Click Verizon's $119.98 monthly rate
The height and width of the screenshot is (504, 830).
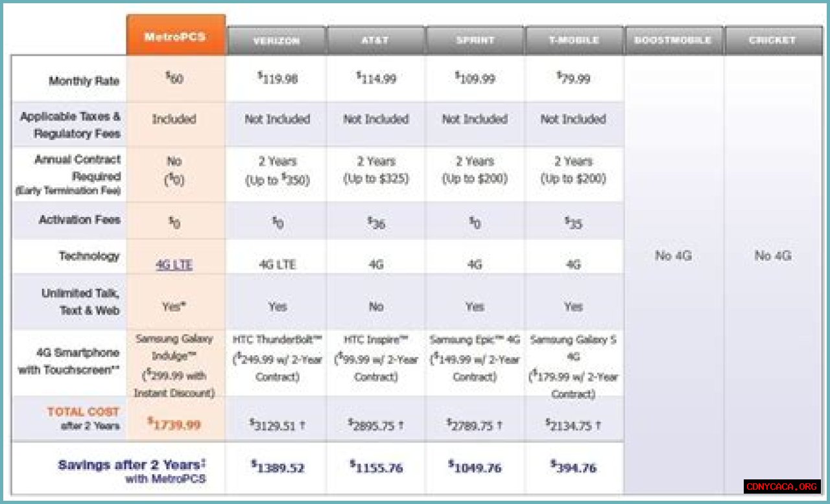[278, 78]
